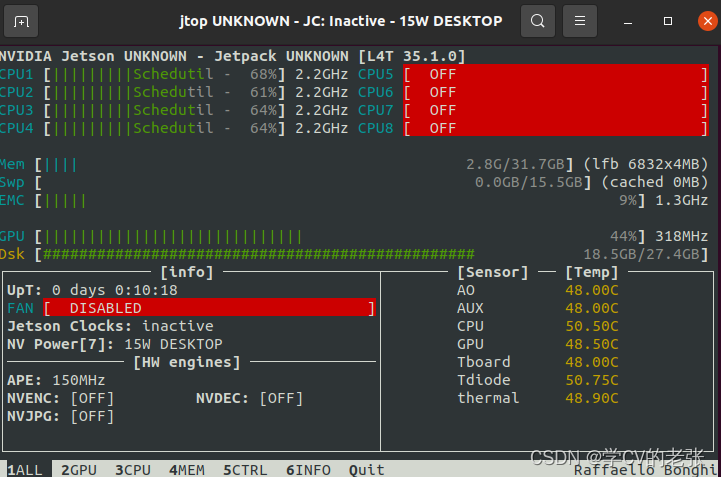Viewport: 721px width, 477px height.
Task: Click the CPU3 label
Action: 17,110
